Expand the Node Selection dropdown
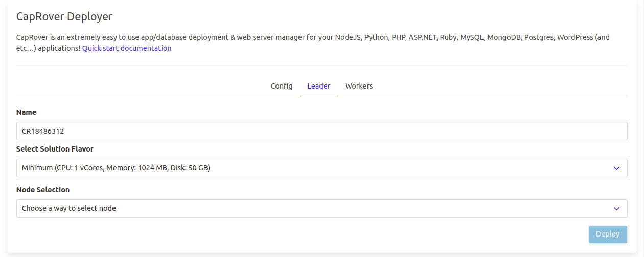 point(321,208)
